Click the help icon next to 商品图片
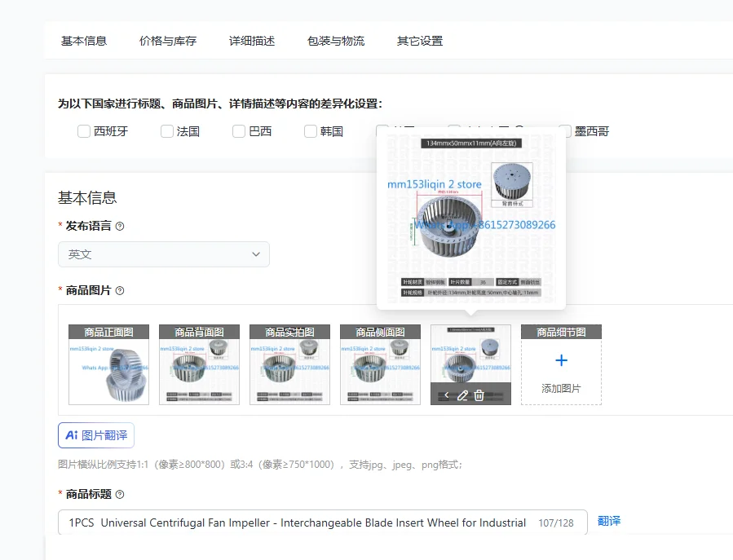 click(120, 291)
